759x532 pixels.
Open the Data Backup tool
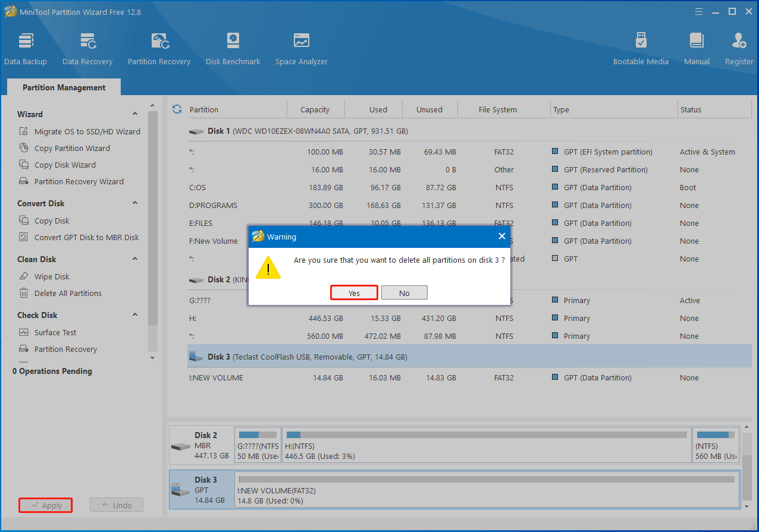click(x=26, y=49)
